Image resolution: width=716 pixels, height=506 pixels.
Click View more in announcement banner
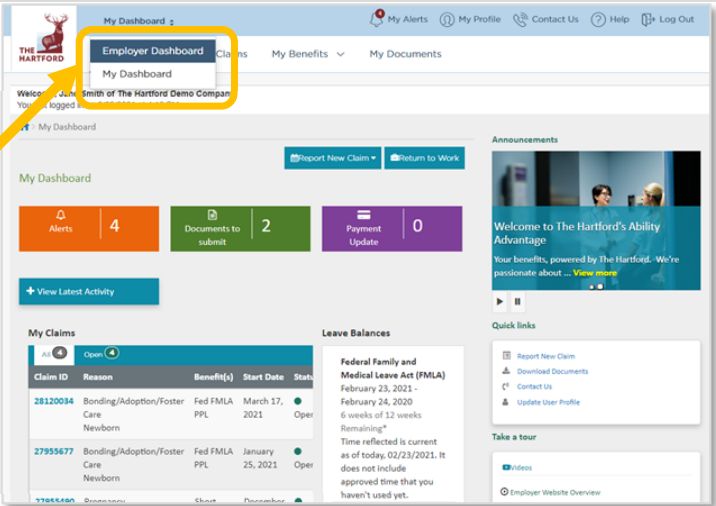pyautogui.click(x=595, y=273)
